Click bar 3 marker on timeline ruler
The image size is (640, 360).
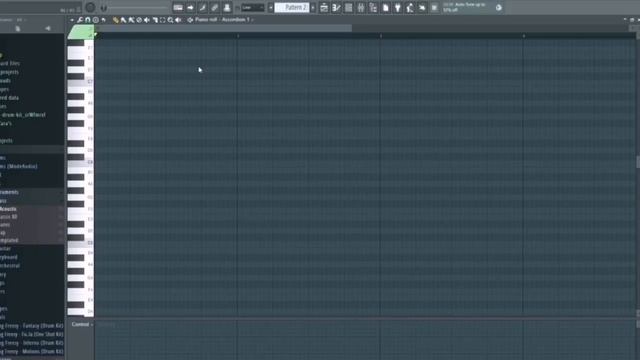click(381, 36)
